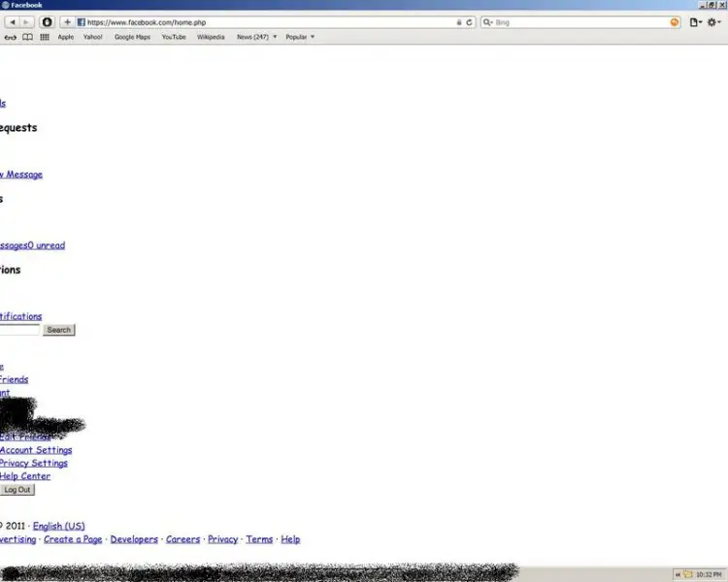Screen dimensions: 728x582
Task: Open the gear settings menu
Action: [x=713, y=22]
